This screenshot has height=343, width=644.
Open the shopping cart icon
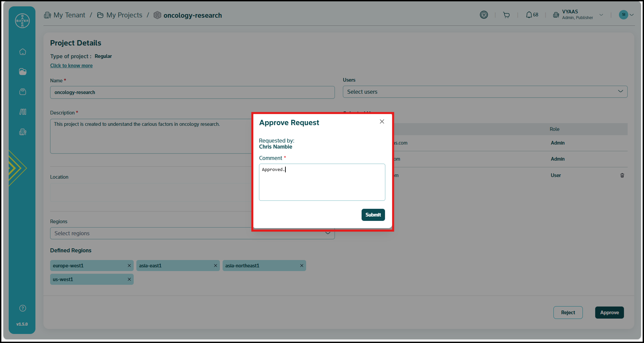point(506,15)
